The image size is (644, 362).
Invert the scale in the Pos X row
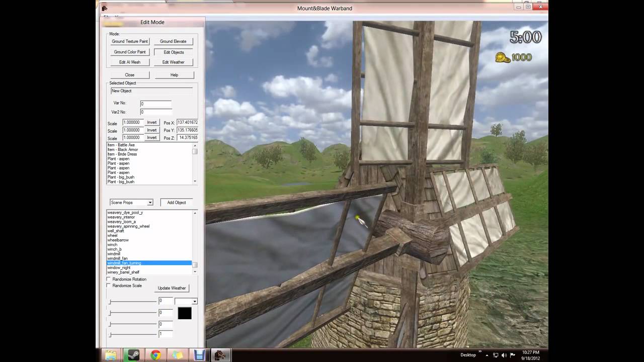click(152, 122)
